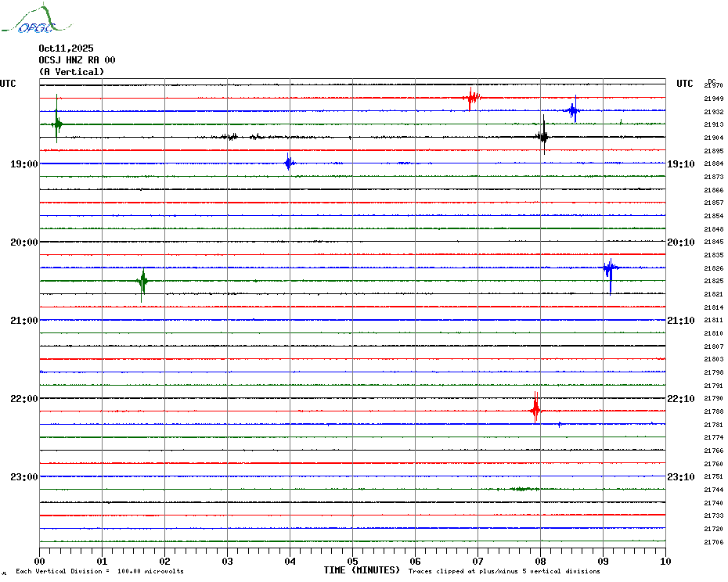Click x-axis minute tick label 07

pos(478,562)
